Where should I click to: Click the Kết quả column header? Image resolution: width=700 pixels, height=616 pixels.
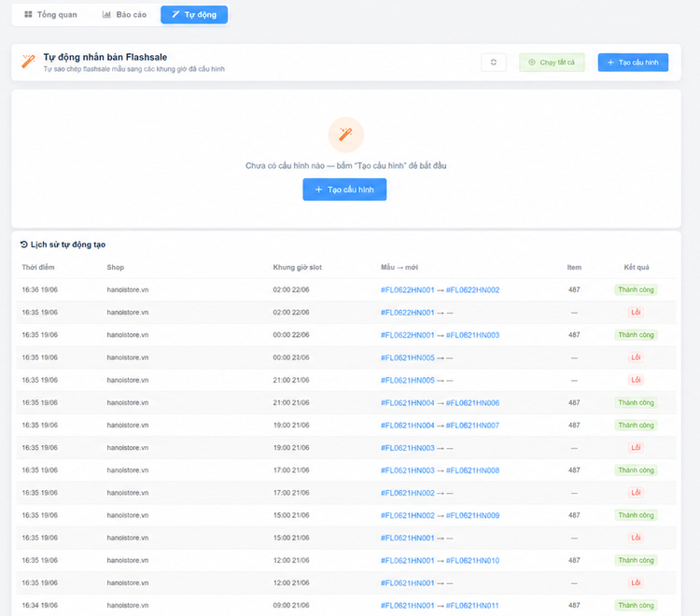click(637, 267)
